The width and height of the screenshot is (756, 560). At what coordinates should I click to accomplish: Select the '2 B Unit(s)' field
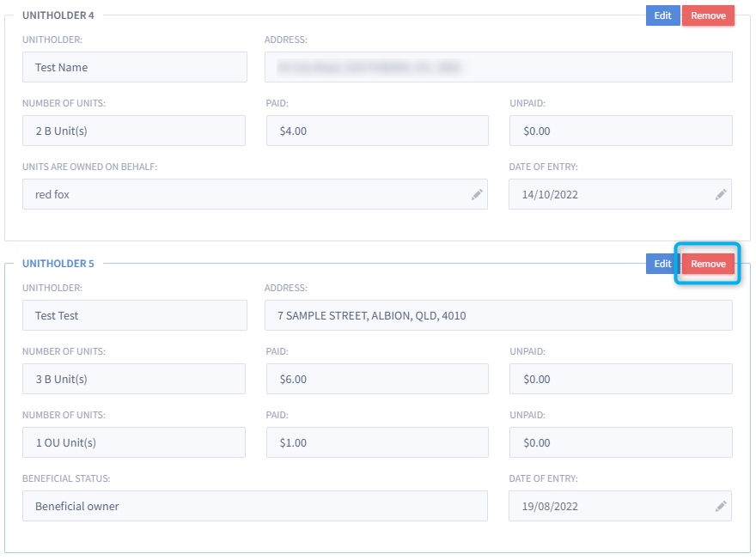[134, 131]
